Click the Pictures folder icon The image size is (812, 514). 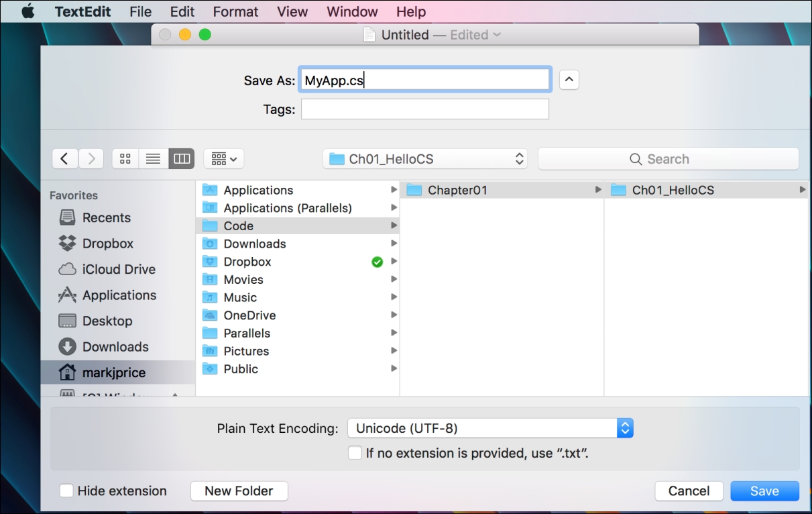pos(211,351)
